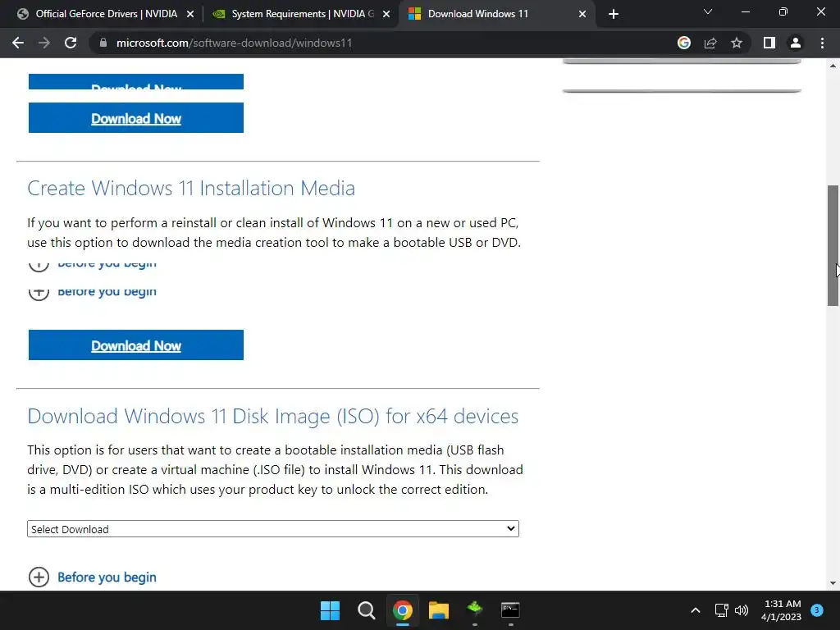View site security lock info
840x630 pixels.
pyautogui.click(x=103, y=43)
